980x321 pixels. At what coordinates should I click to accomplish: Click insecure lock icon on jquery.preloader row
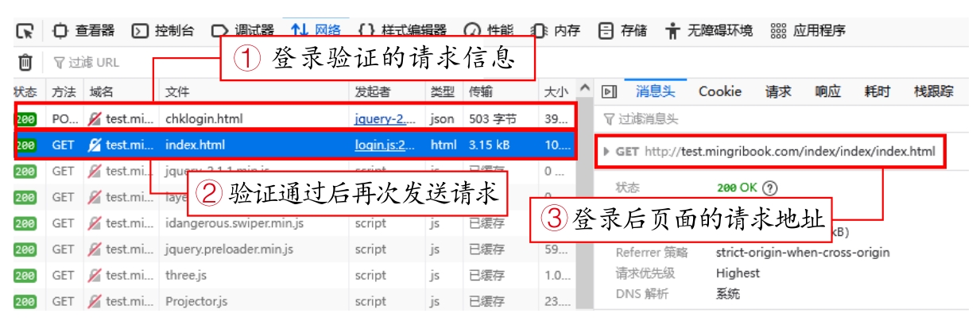pos(95,249)
